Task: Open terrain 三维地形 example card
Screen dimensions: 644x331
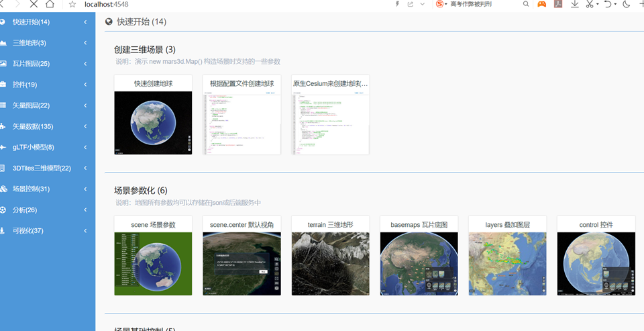Action: click(x=330, y=256)
